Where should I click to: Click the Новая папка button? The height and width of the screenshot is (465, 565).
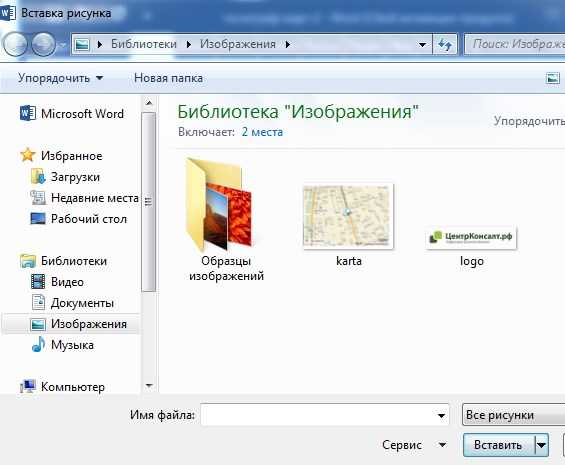pos(168,78)
